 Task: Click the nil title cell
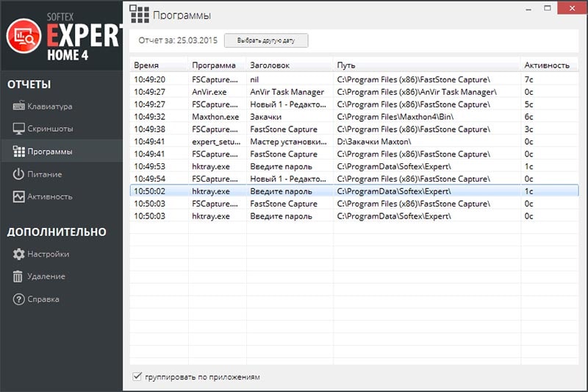254,79
